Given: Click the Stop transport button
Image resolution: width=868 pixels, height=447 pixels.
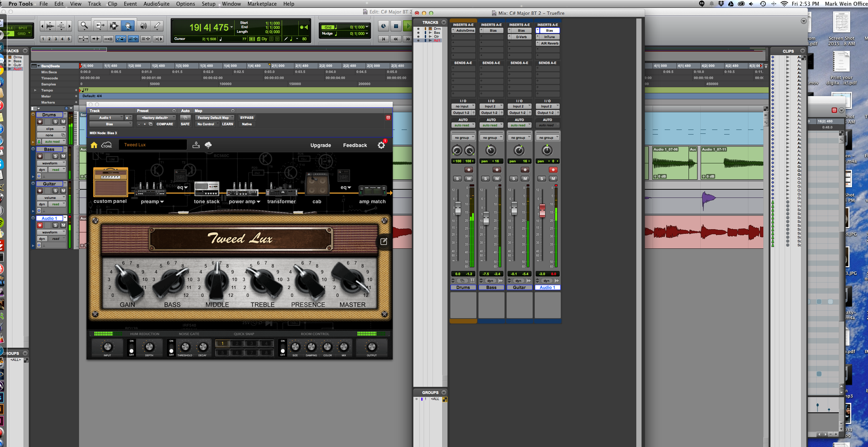Looking at the screenshot, I should point(396,26).
